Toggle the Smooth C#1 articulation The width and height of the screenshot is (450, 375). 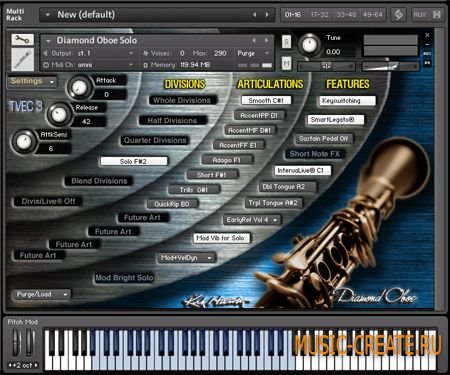coord(266,100)
